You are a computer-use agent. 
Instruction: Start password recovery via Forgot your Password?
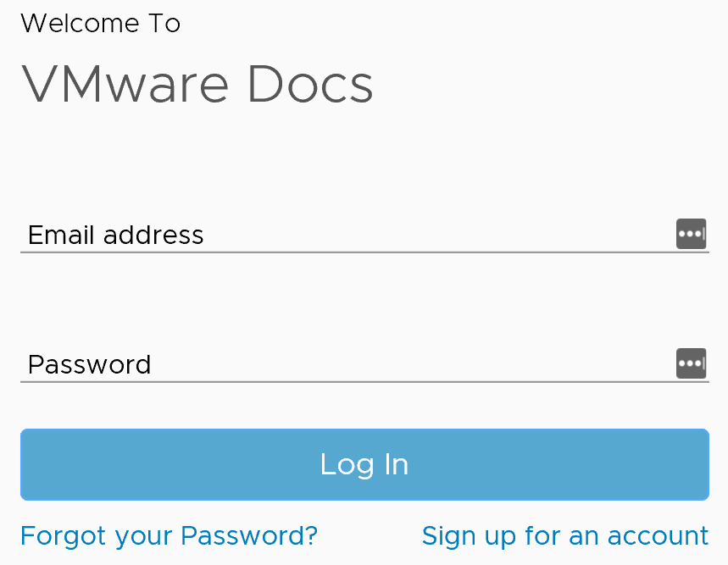coord(169,536)
